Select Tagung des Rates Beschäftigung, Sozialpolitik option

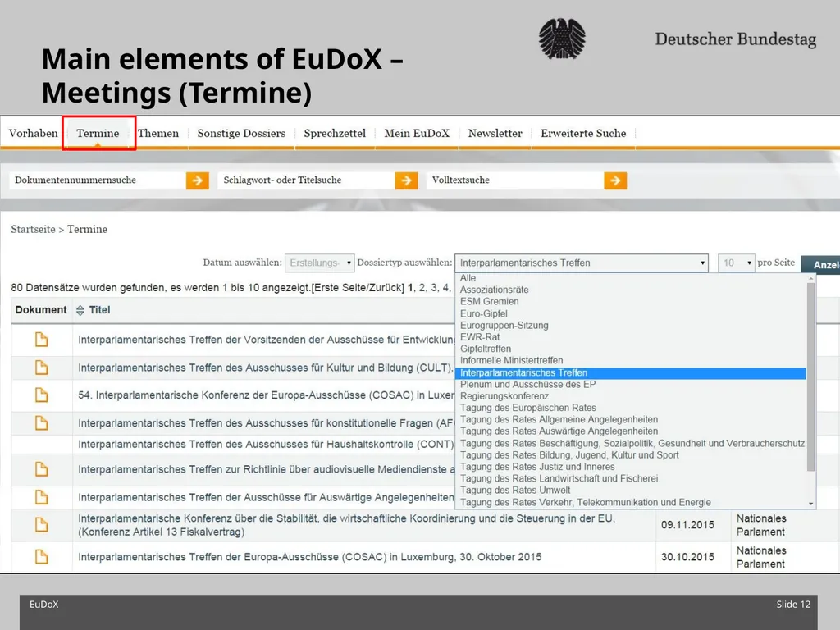(x=631, y=443)
